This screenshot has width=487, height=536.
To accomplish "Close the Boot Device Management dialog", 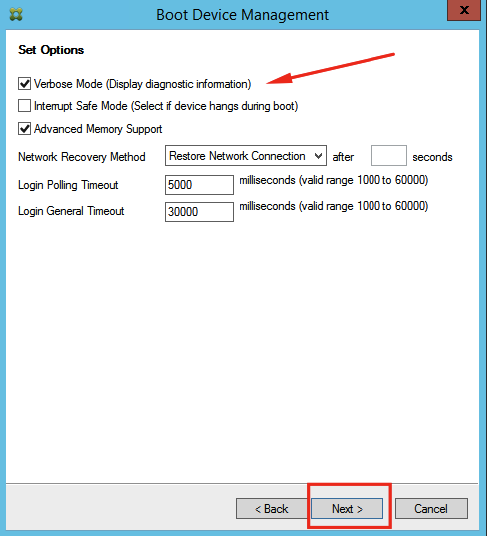I will point(464,10).
